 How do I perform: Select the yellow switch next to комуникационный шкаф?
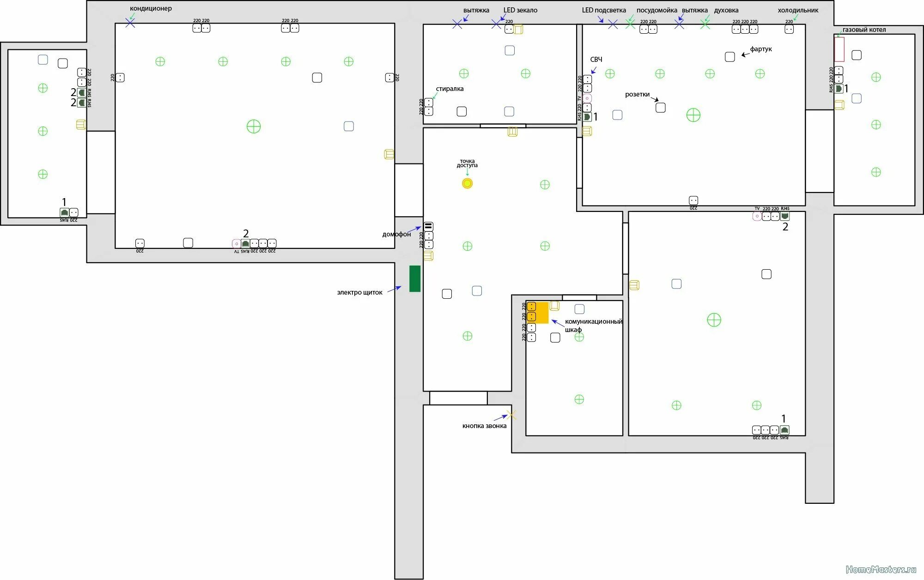[x=554, y=306]
